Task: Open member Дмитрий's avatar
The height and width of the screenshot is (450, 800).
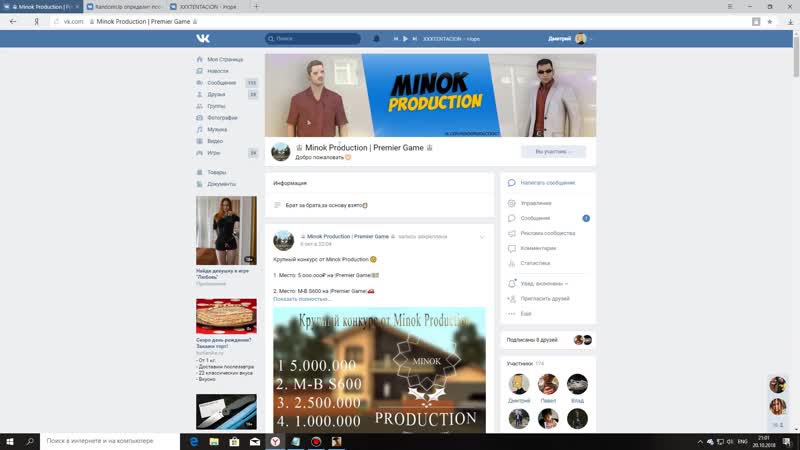Action: tap(519, 384)
